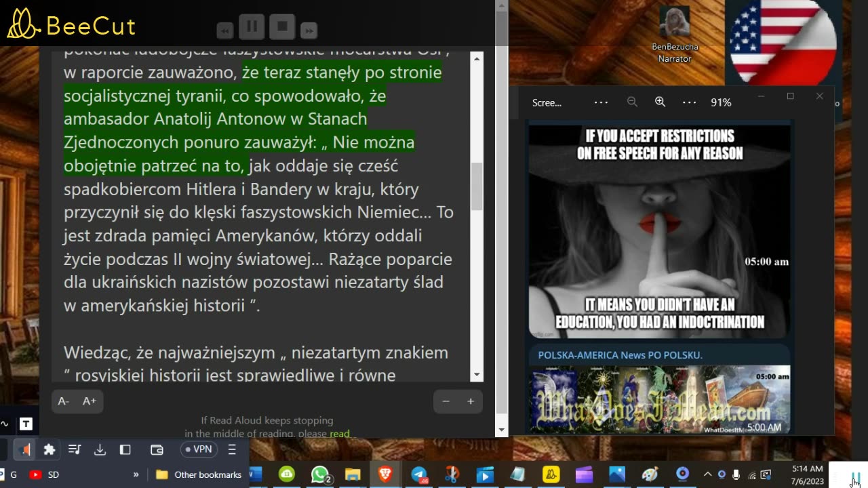Image resolution: width=868 pixels, height=488 pixels.
Task: Open the blue disc icon in taskbar
Action: tap(683, 474)
